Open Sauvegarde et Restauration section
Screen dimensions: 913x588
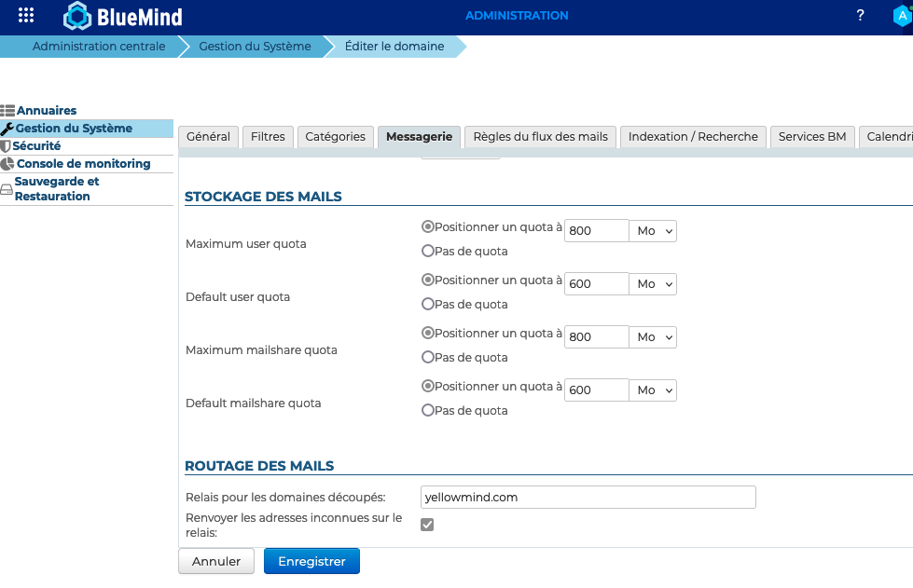[56, 189]
